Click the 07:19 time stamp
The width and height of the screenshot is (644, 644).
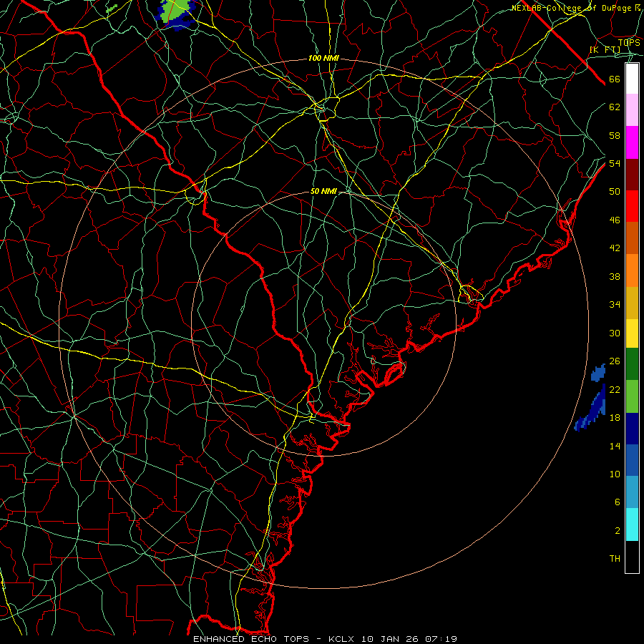click(441, 639)
